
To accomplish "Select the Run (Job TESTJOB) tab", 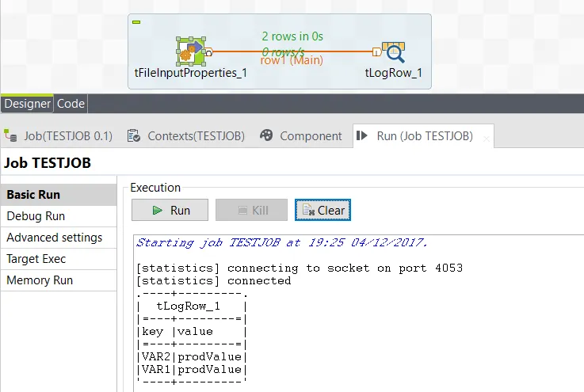I will click(x=424, y=136).
